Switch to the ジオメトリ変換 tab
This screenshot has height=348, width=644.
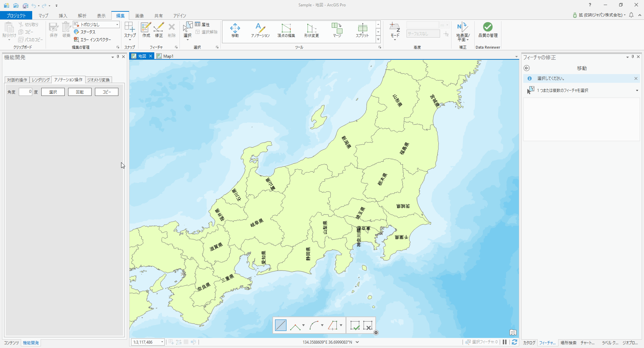[x=99, y=80]
